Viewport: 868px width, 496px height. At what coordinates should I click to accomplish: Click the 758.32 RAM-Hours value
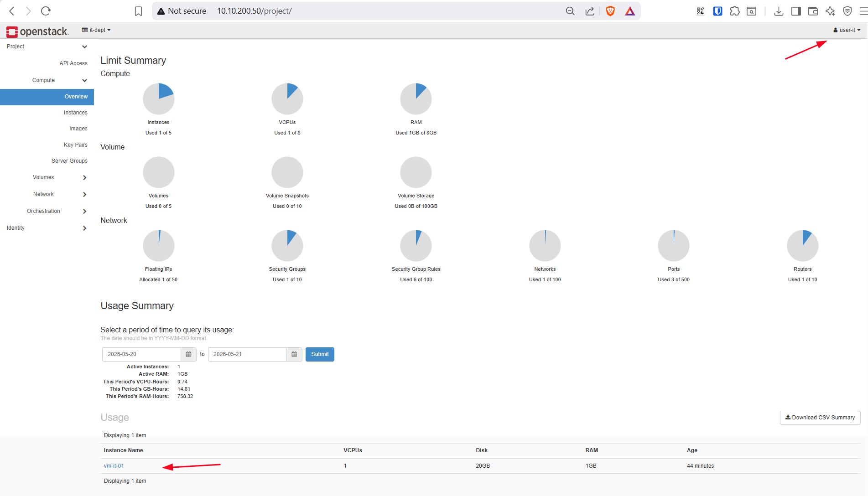(x=185, y=397)
